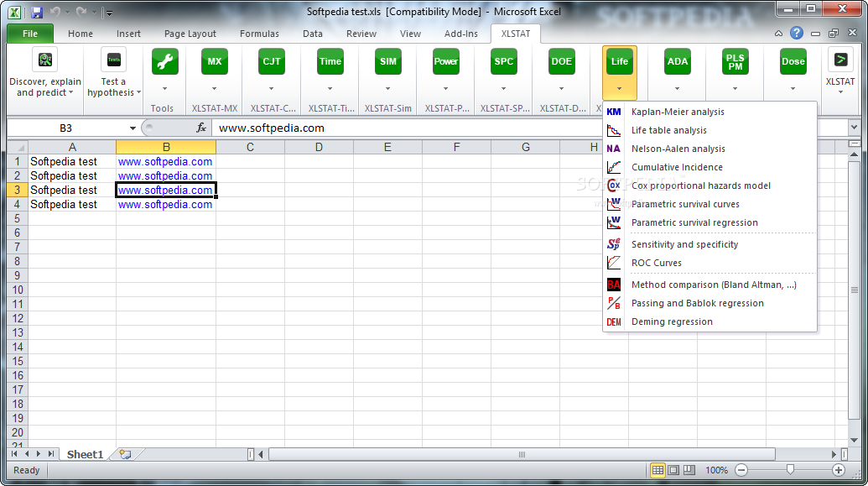Click the Insert Function fx icon
The height and width of the screenshot is (486, 868).
201,128
